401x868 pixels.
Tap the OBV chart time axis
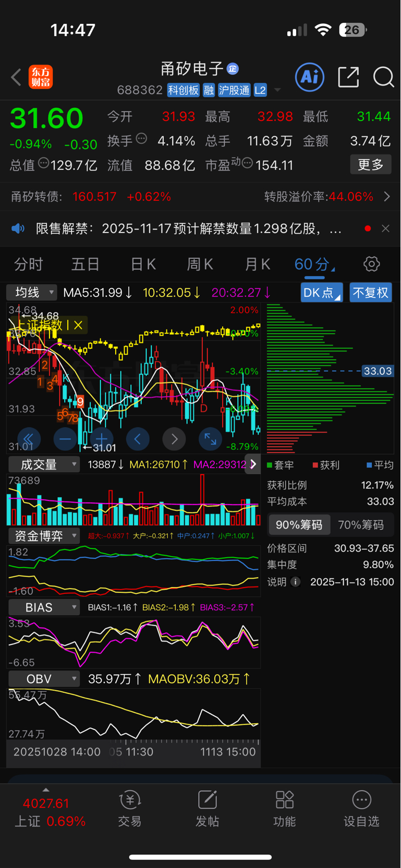133,752
